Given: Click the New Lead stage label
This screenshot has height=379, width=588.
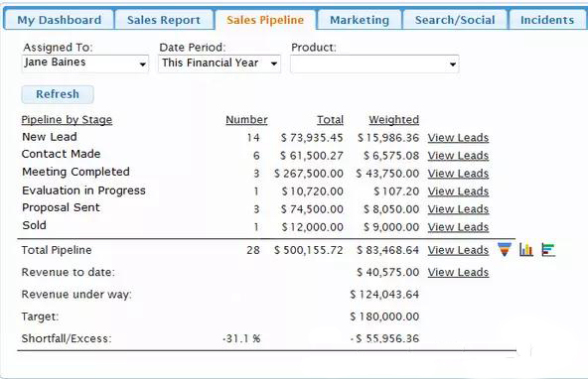Looking at the screenshot, I should click(50, 137).
